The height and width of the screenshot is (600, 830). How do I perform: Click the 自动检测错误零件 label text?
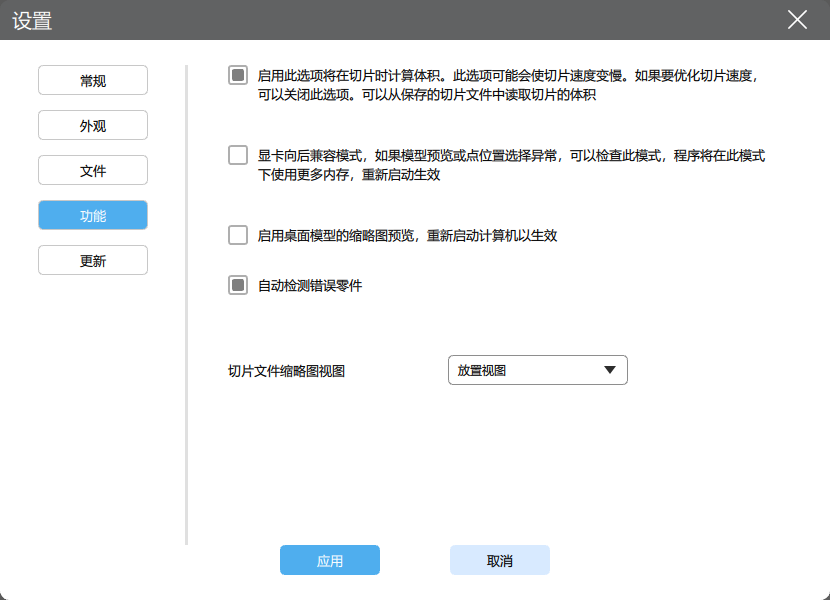310,286
